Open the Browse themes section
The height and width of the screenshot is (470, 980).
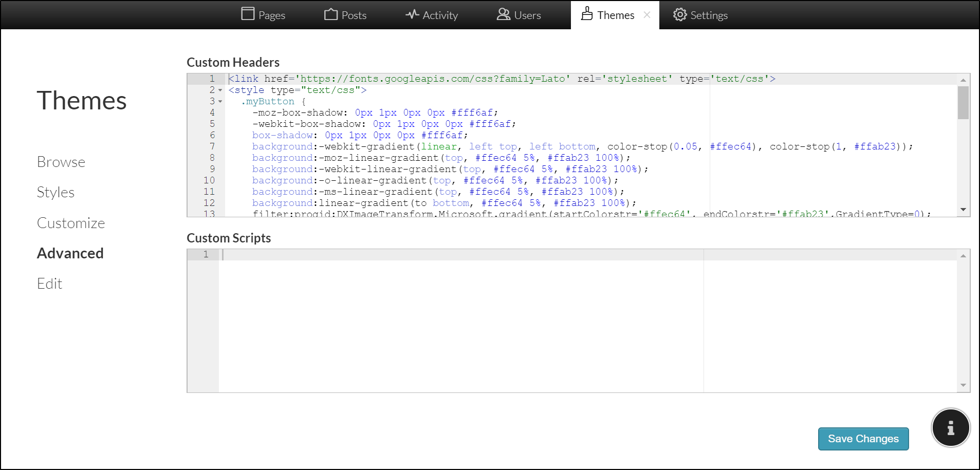click(61, 162)
